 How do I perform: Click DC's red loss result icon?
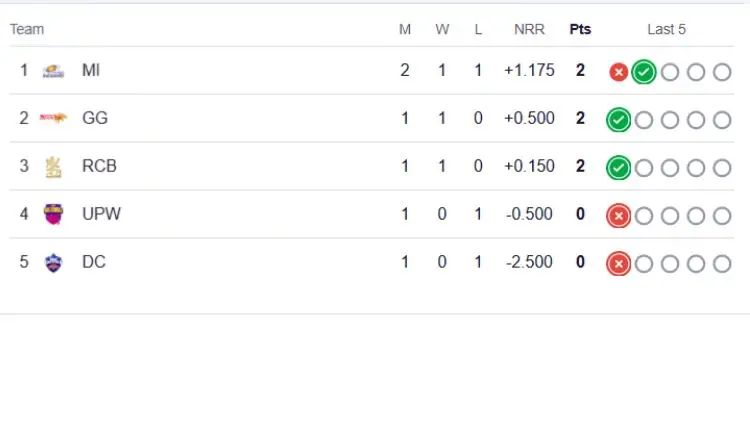(x=619, y=264)
